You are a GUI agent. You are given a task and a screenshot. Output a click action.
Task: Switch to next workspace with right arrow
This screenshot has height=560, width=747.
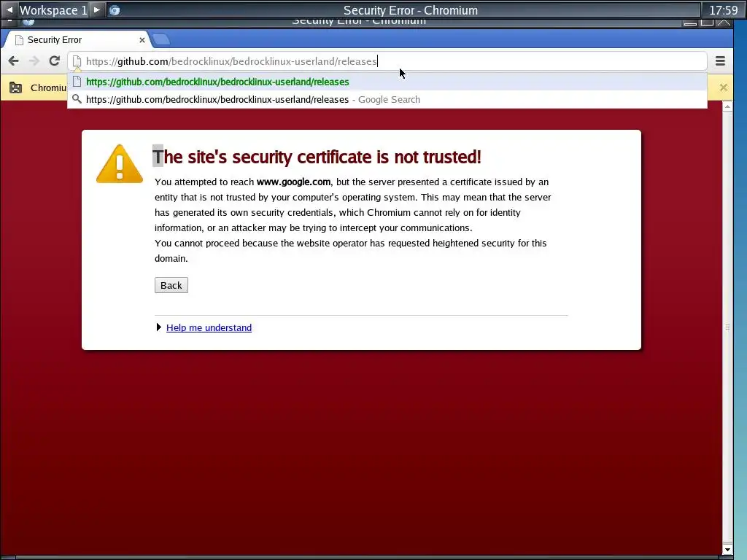pos(97,9)
